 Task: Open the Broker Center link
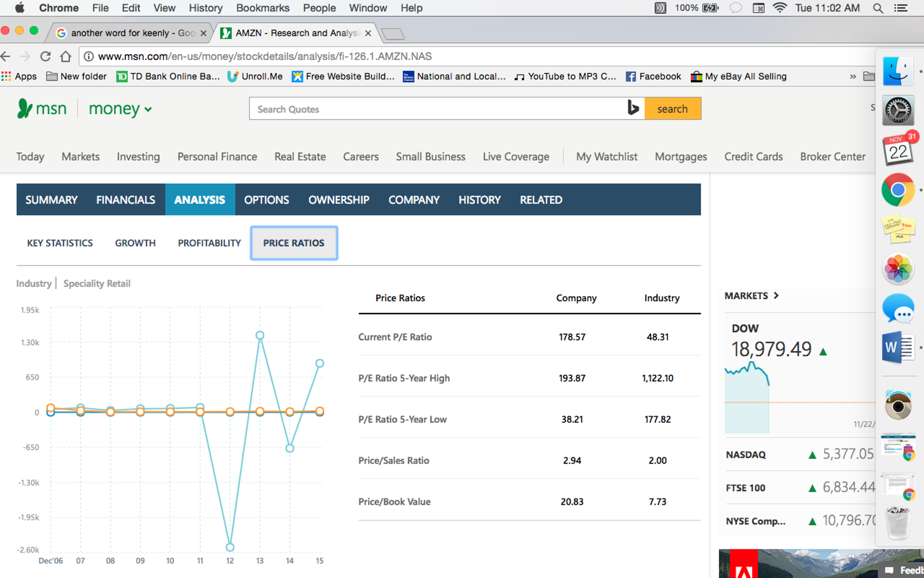[x=833, y=157]
